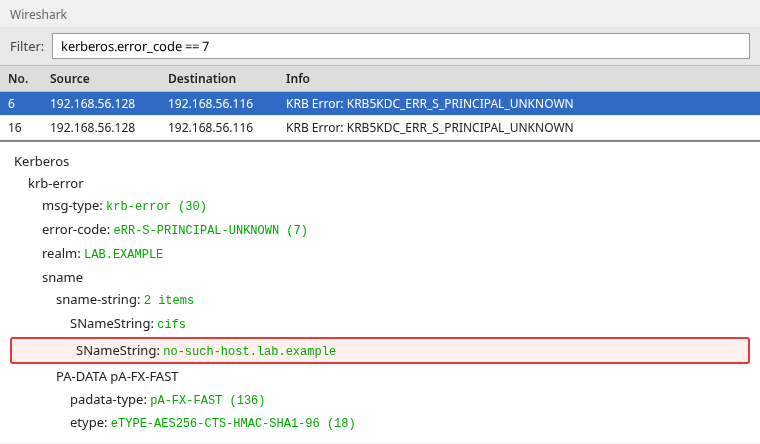
Task: Select sname-string 2 items line
Action: point(125,300)
